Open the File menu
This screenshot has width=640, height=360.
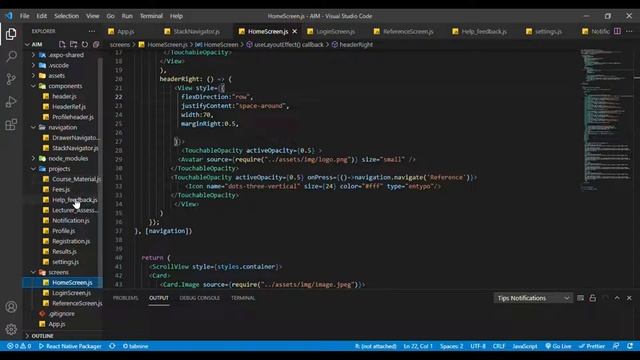(24, 16)
